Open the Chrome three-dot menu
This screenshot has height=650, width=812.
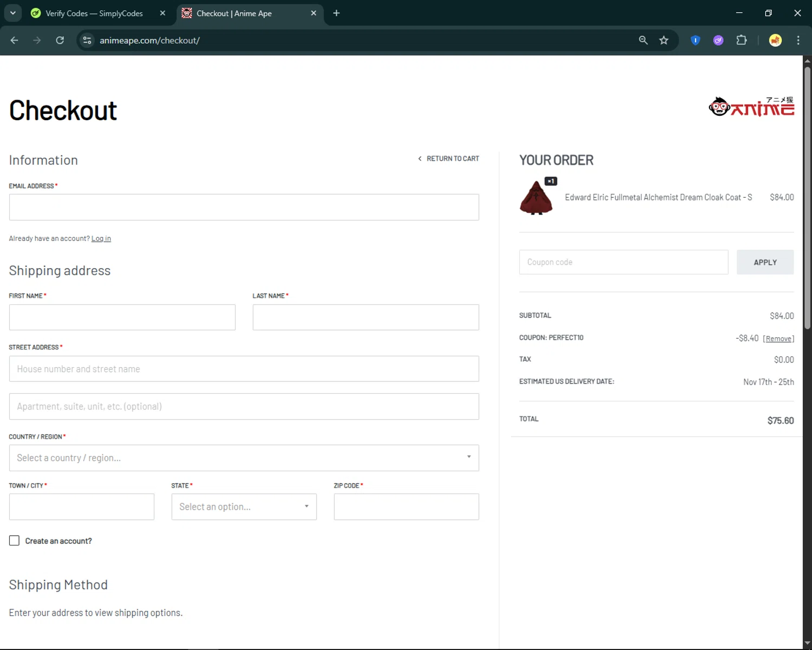(x=798, y=40)
